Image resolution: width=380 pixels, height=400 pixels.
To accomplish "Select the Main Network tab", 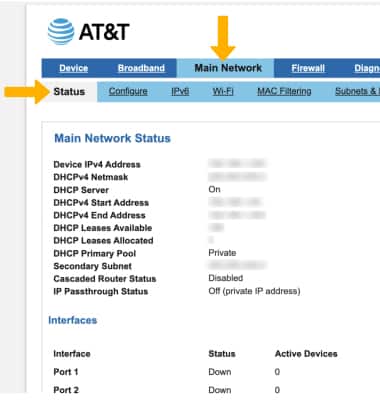I will [228, 68].
